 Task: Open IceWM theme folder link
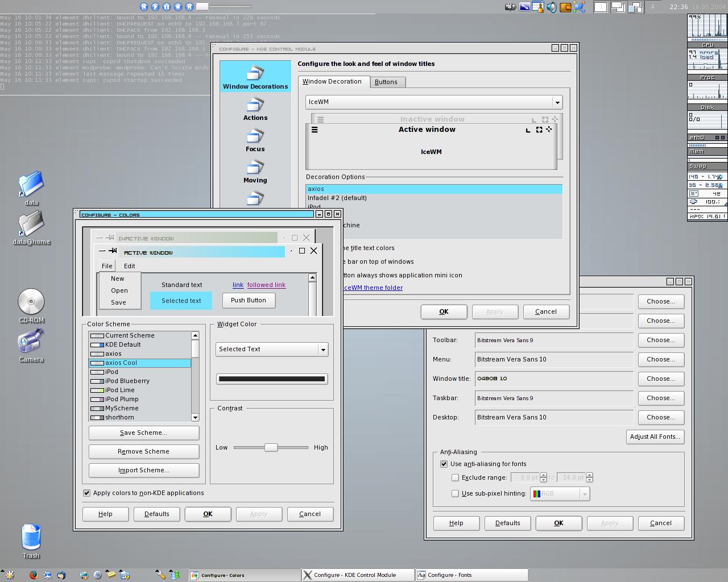(373, 288)
